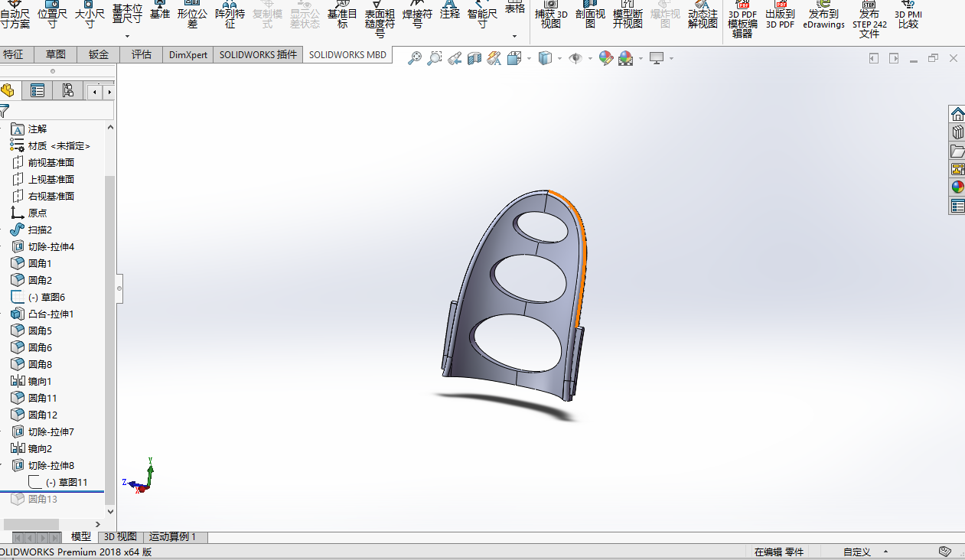Select 上视基准面 plane in the feature tree
This screenshot has height=560, width=965.
click(x=51, y=179)
